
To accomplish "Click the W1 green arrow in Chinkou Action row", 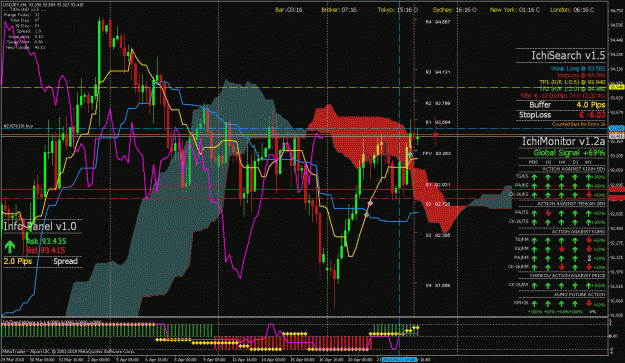I will tap(589, 285).
